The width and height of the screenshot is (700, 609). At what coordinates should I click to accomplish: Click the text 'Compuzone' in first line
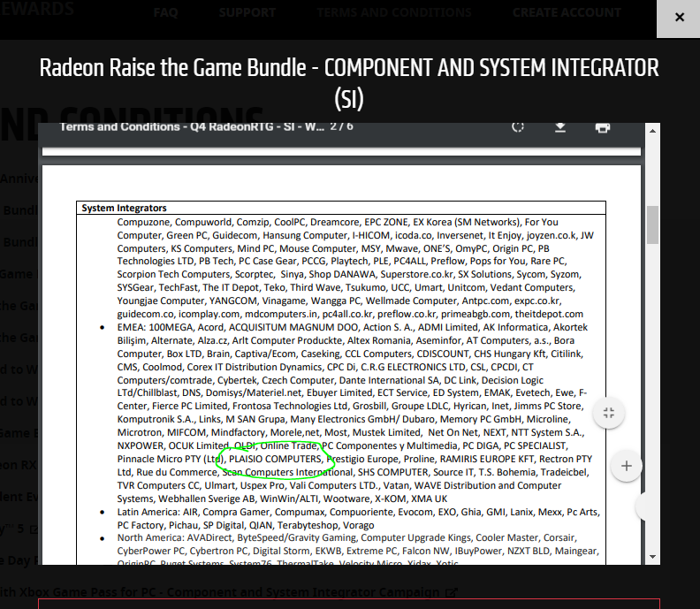(x=143, y=223)
